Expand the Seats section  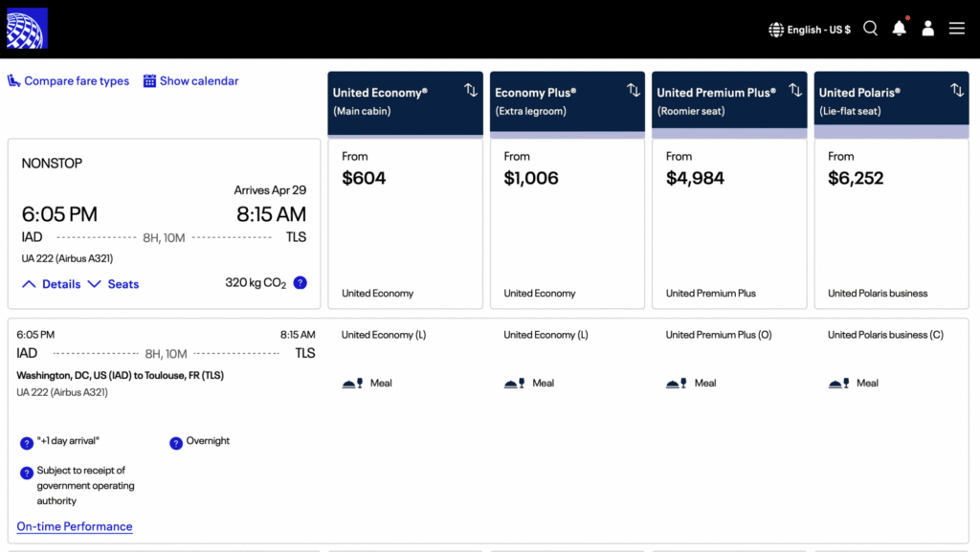[x=113, y=284]
